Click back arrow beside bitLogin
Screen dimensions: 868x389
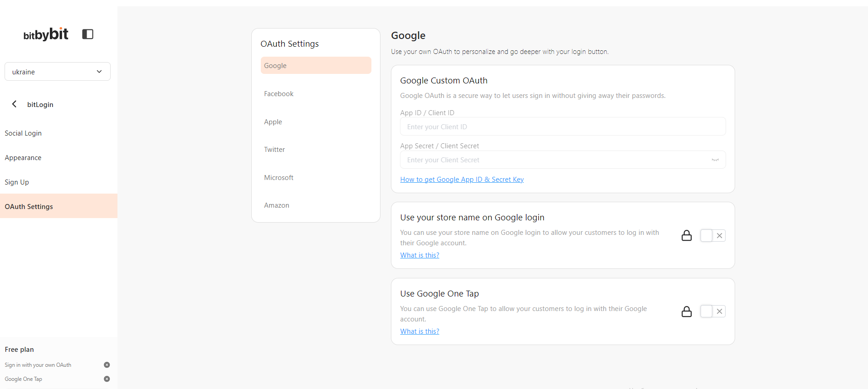(15, 104)
